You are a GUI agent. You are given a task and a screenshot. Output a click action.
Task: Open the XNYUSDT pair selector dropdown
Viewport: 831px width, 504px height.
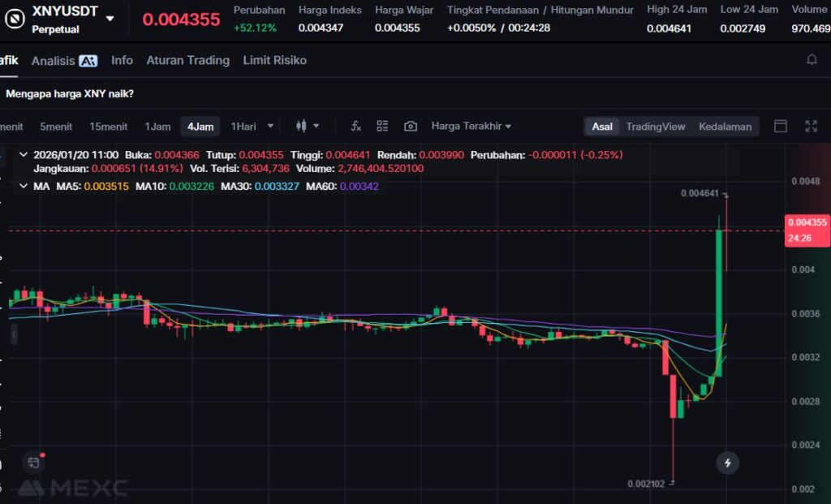(x=110, y=18)
